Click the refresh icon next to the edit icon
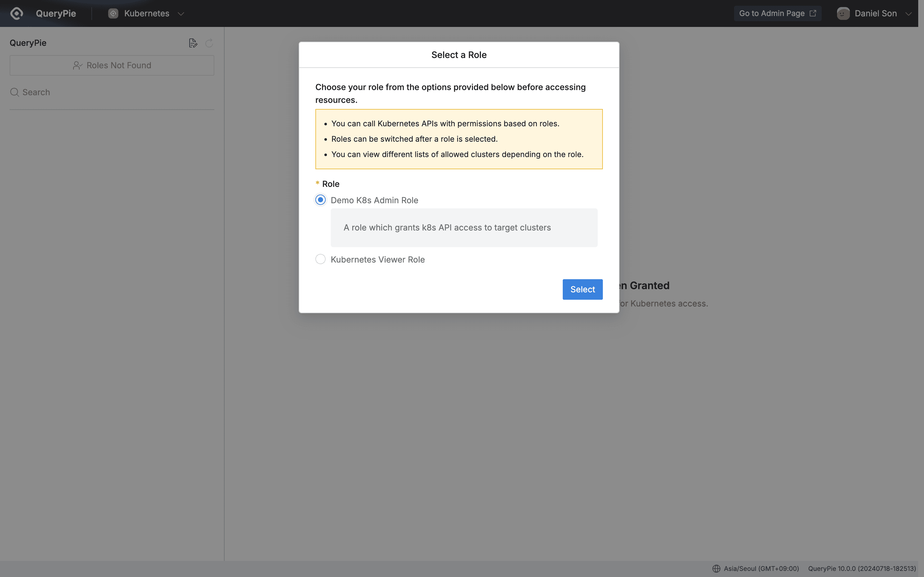 (209, 43)
